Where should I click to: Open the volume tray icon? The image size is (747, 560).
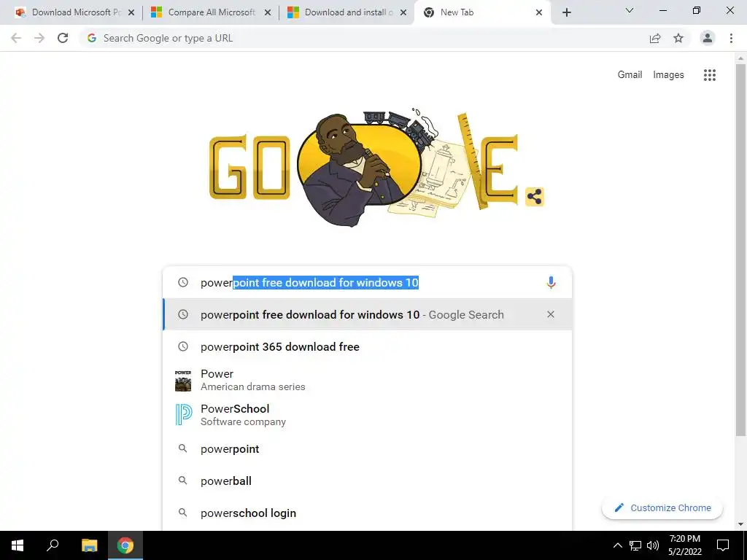click(653, 545)
